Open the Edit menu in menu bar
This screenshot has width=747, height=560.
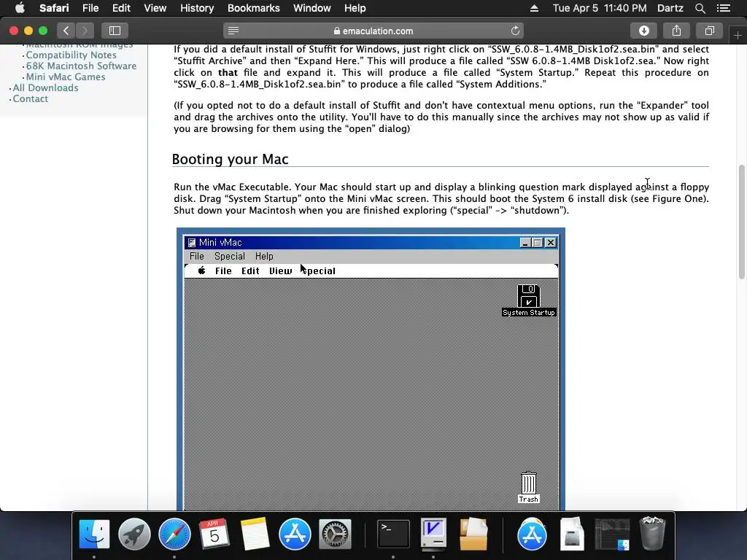coord(121,8)
